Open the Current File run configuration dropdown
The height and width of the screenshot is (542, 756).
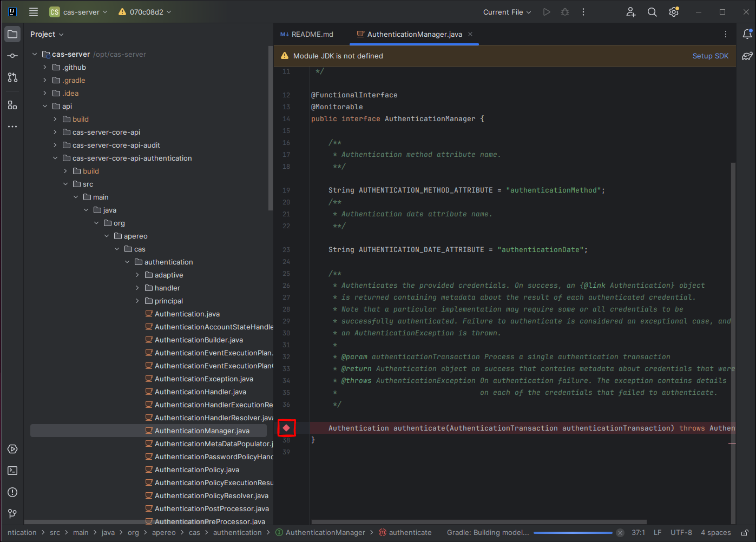[507, 12]
